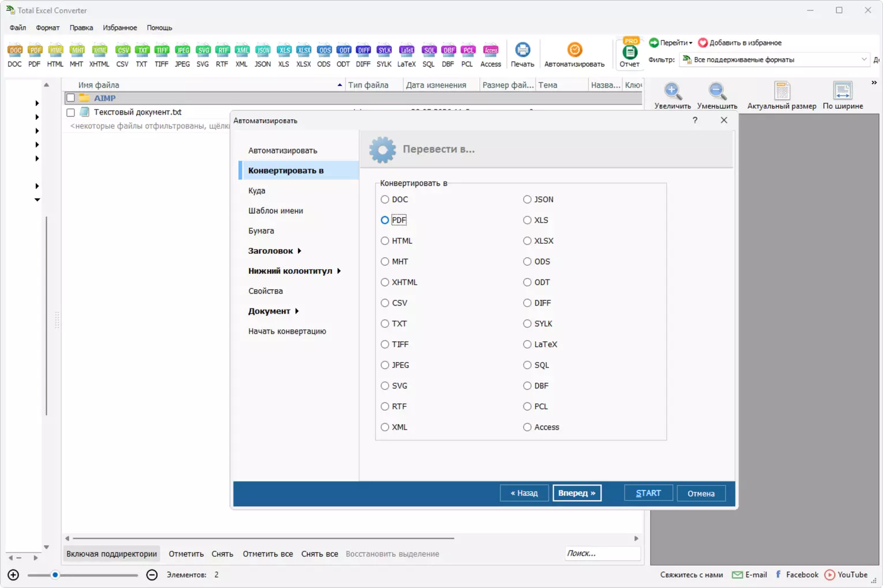This screenshot has width=883, height=588.
Task: Select the JPEG toolbar icon
Action: click(182, 55)
